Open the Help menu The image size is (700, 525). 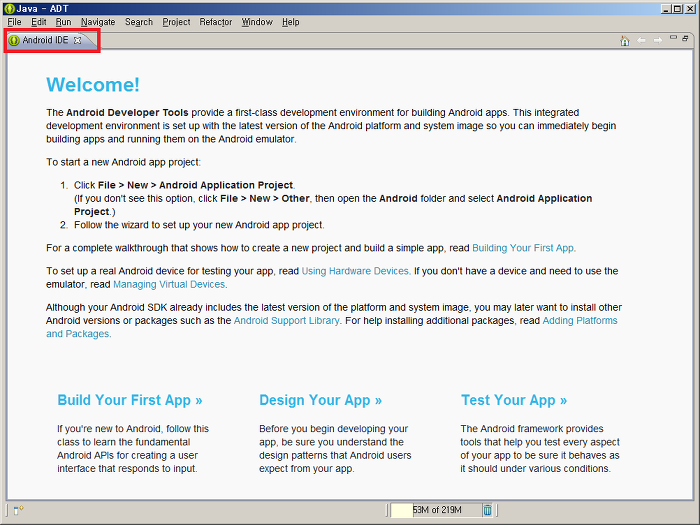pyautogui.click(x=291, y=22)
